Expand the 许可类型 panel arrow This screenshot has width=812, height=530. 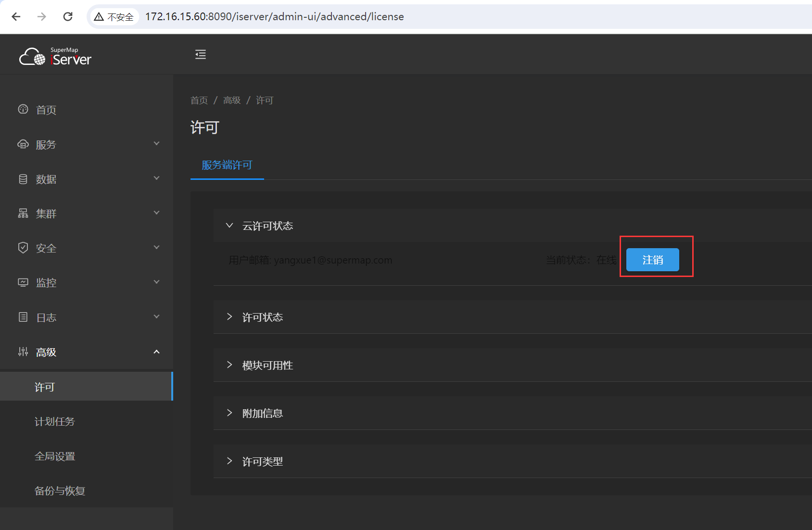point(229,461)
